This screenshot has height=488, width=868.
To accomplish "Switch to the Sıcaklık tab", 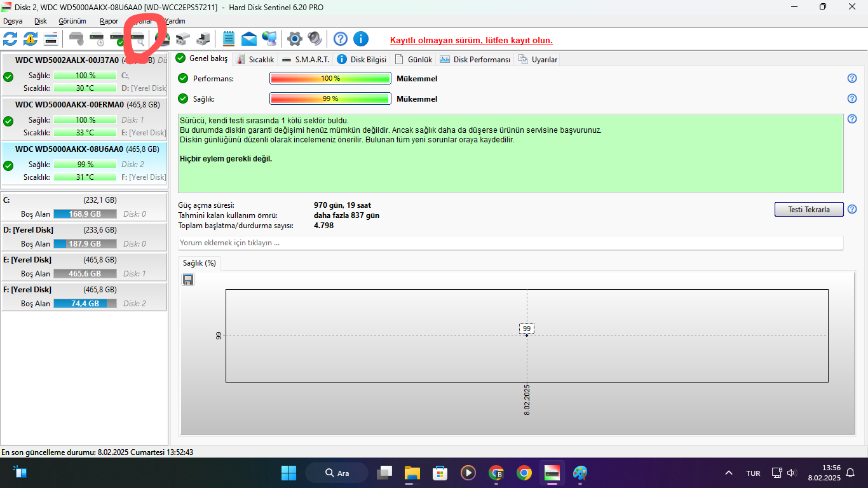I will coord(255,59).
